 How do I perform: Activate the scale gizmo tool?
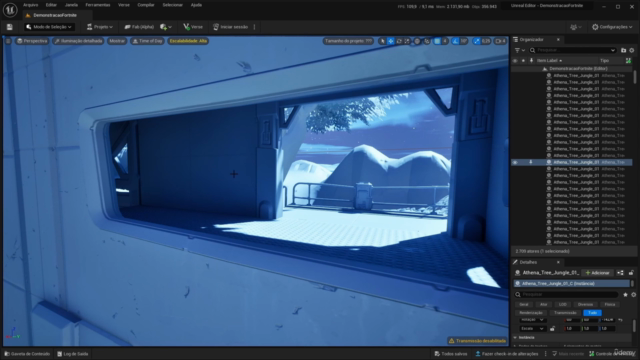407,41
